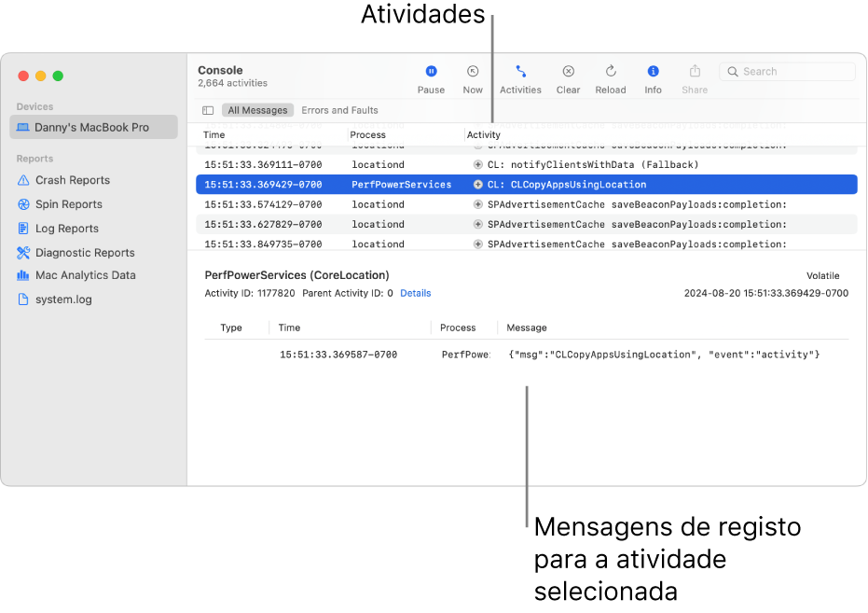868x613 pixels.
Task: Click the Log Reports document icon
Action: click(x=23, y=229)
